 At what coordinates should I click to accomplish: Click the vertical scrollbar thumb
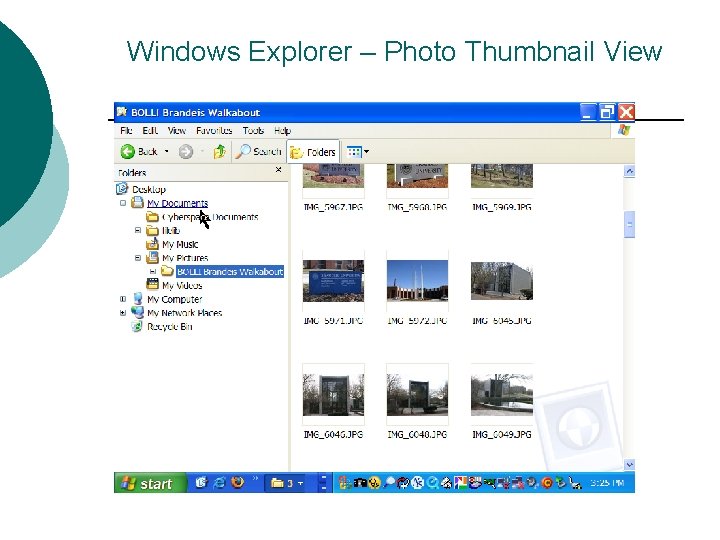click(630, 225)
